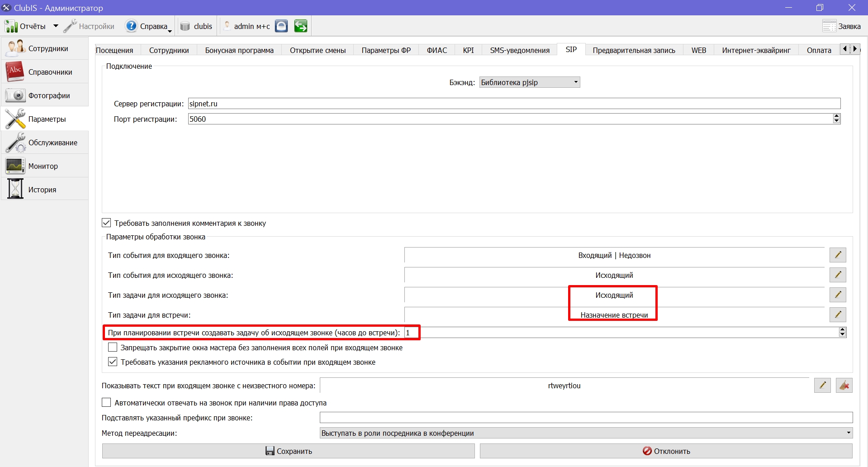Switch to the Бонусная программа tab

pos(239,50)
